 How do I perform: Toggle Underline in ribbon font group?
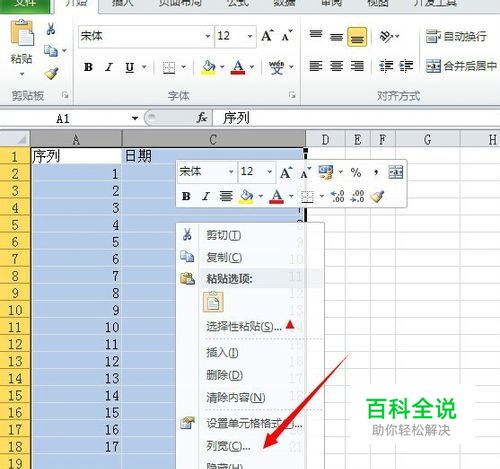point(130,67)
